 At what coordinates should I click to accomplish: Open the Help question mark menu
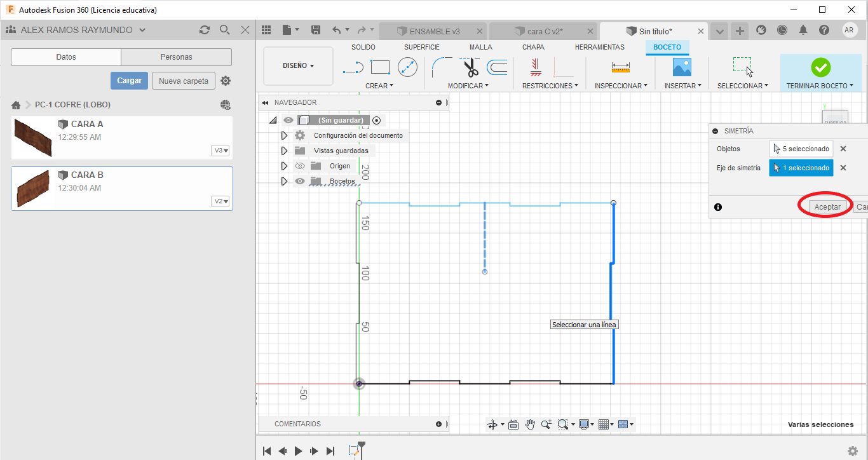[x=824, y=30]
